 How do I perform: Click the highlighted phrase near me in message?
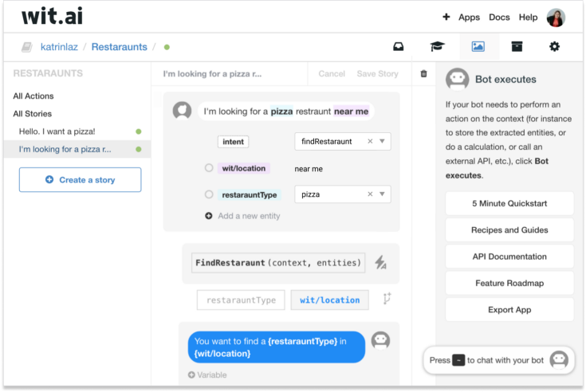(351, 112)
